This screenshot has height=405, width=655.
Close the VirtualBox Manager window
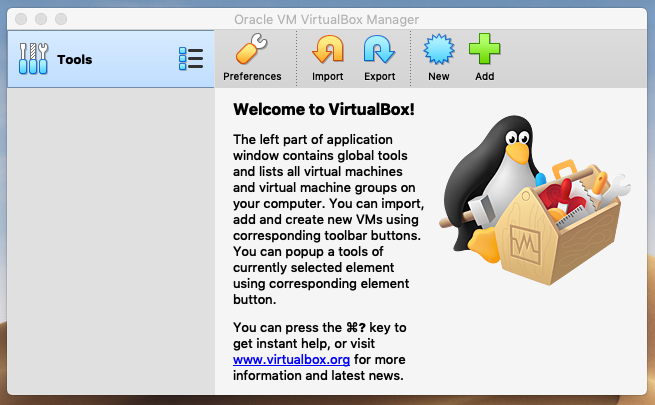pyautogui.click(x=21, y=19)
